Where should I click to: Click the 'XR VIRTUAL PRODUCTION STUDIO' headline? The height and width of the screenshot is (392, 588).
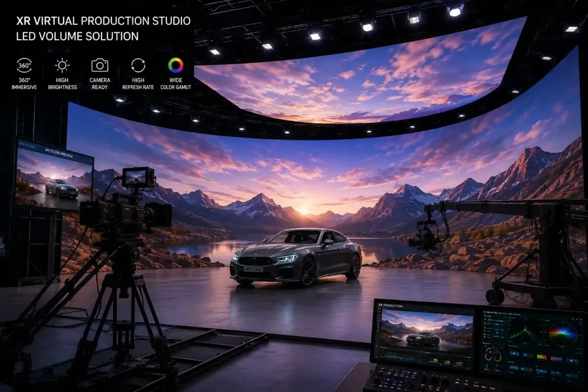pos(103,21)
